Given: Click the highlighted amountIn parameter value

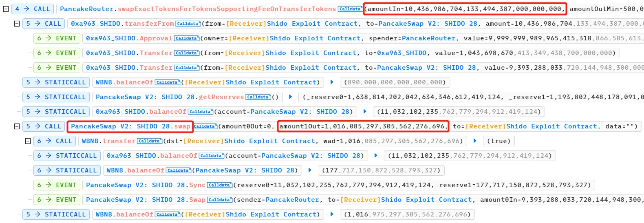Looking at the screenshot, I should coord(464,9).
